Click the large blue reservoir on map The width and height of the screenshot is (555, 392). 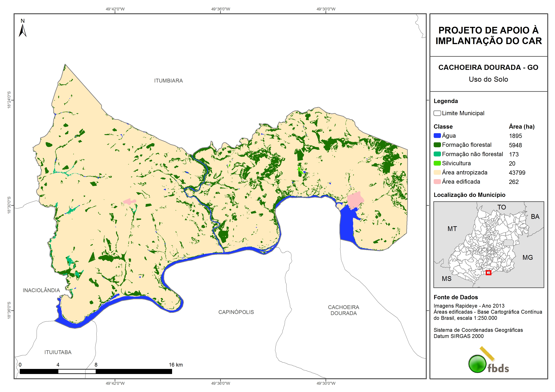tap(347, 226)
